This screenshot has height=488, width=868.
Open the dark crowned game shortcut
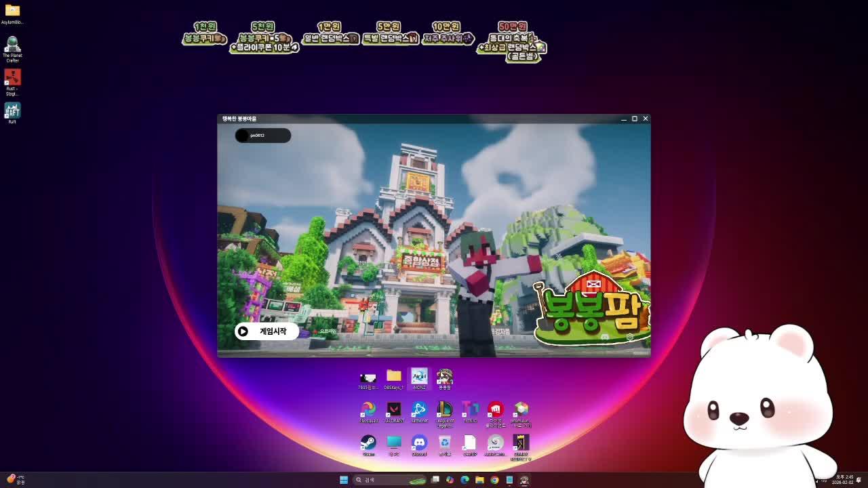click(x=521, y=447)
